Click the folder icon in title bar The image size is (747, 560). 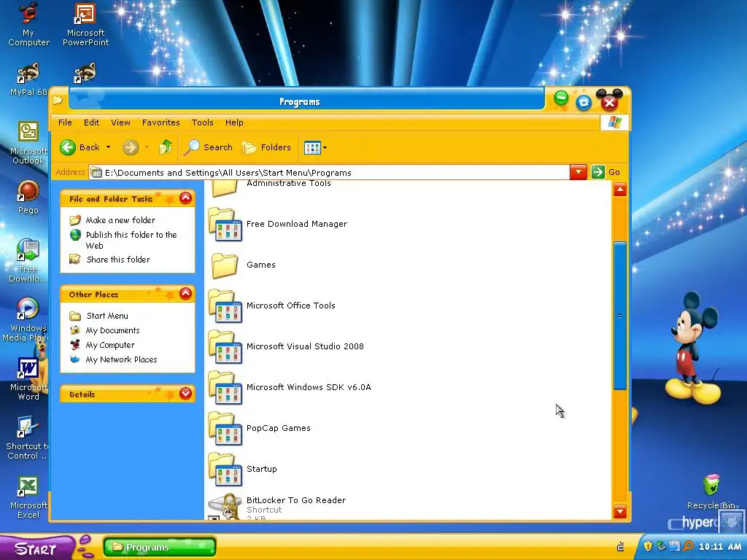[x=58, y=99]
